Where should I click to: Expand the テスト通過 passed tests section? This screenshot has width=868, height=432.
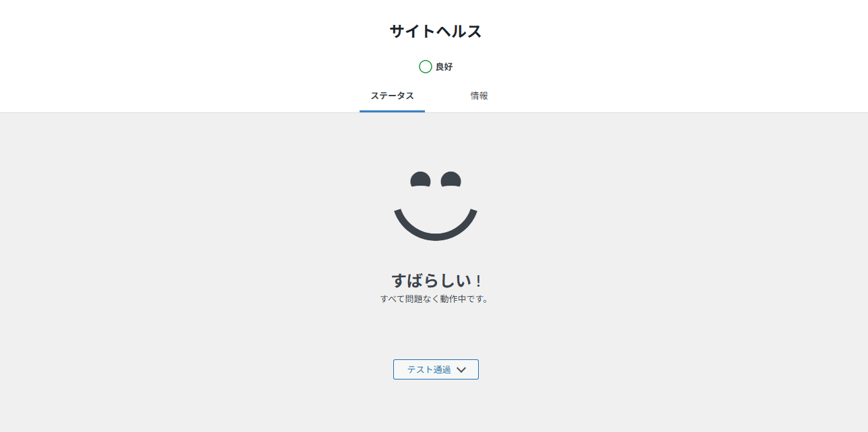coord(436,369)
